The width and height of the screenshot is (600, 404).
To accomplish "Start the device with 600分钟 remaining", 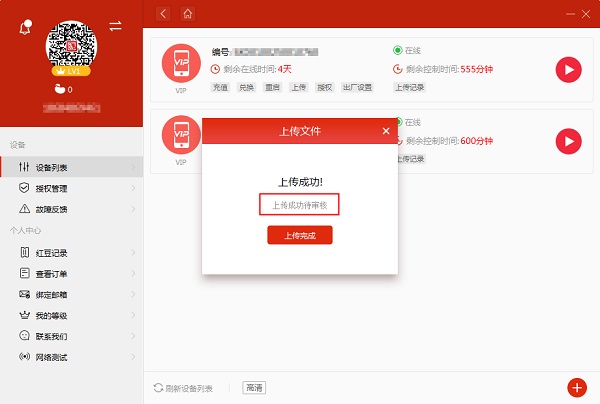I will [x=568, y=141].
